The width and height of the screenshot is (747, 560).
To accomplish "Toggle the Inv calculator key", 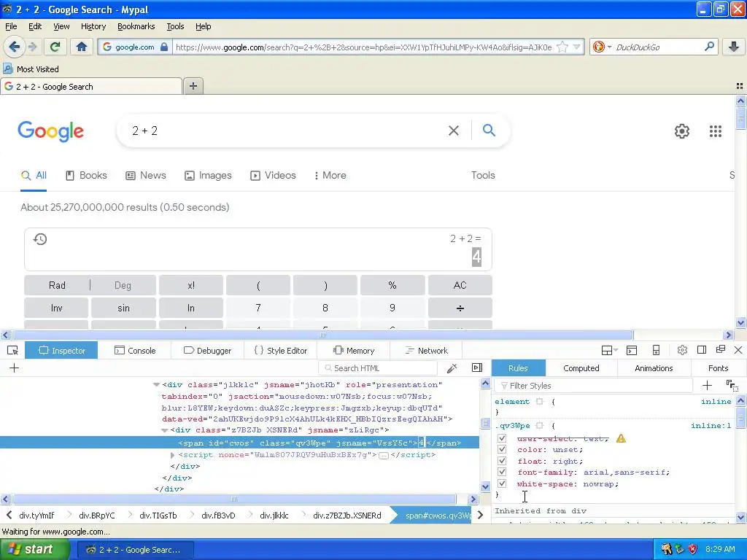I will (56, 308).
